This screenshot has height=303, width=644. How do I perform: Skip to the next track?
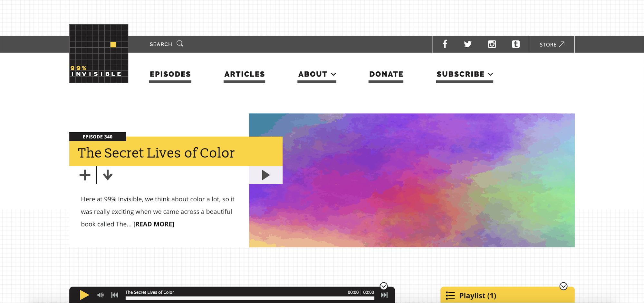[384, 295]
